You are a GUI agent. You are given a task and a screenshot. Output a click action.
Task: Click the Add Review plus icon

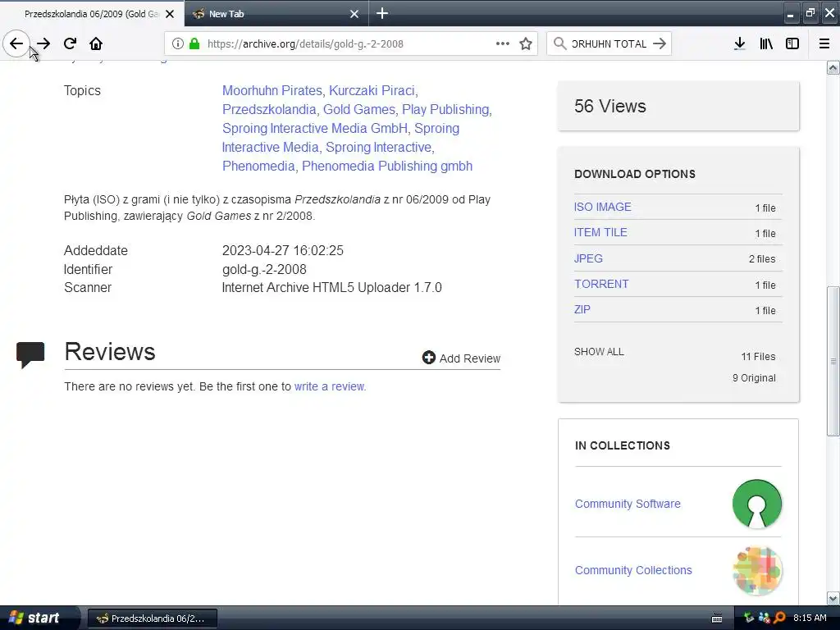[428, 358]
